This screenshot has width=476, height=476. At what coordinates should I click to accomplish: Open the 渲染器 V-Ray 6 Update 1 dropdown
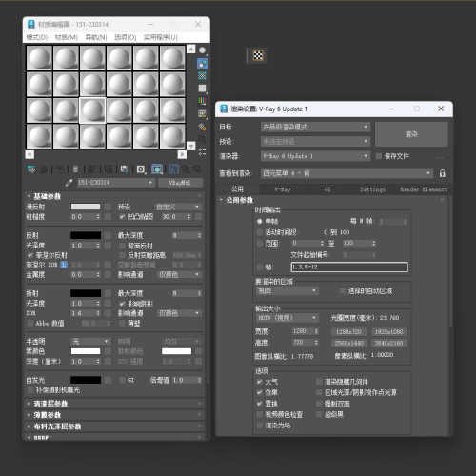point(315,156)
